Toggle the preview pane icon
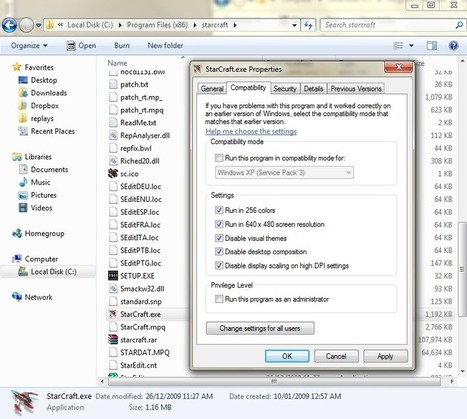467x419 pixels. (x=432, y=46)
